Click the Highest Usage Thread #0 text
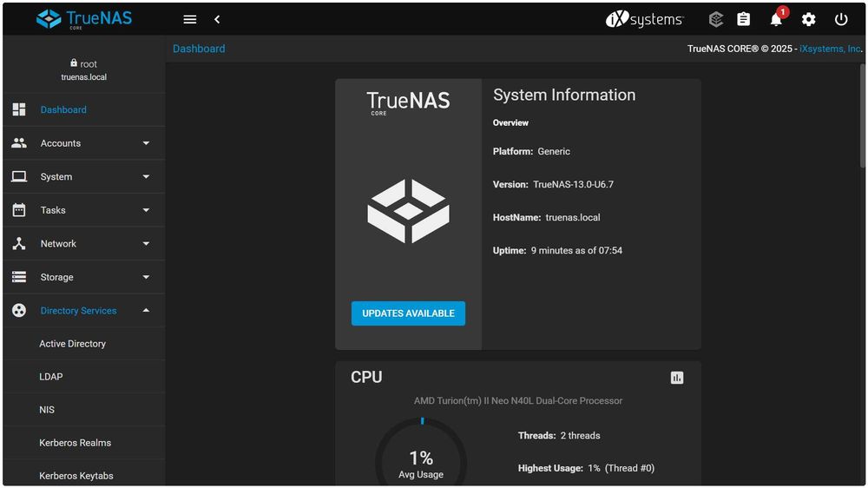868x488 pixels. pyautogui.click(x=586, y=468)
